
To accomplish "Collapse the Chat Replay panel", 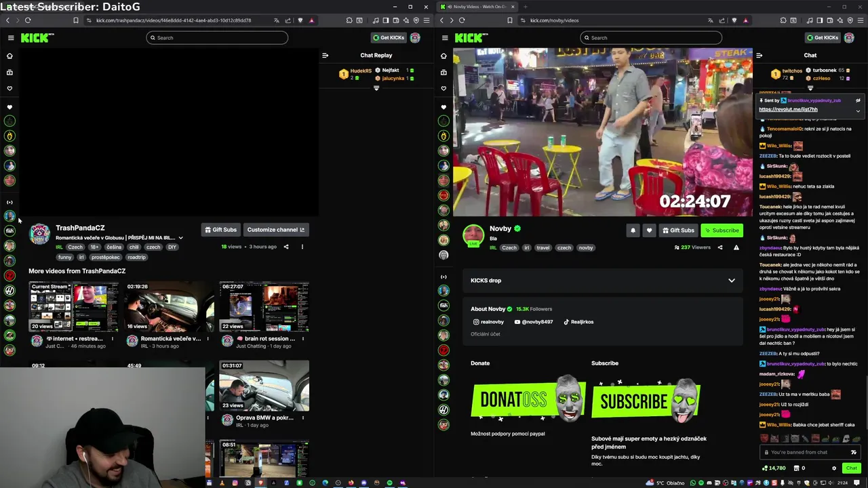I will pyautogui.click(x=325, y=56).
